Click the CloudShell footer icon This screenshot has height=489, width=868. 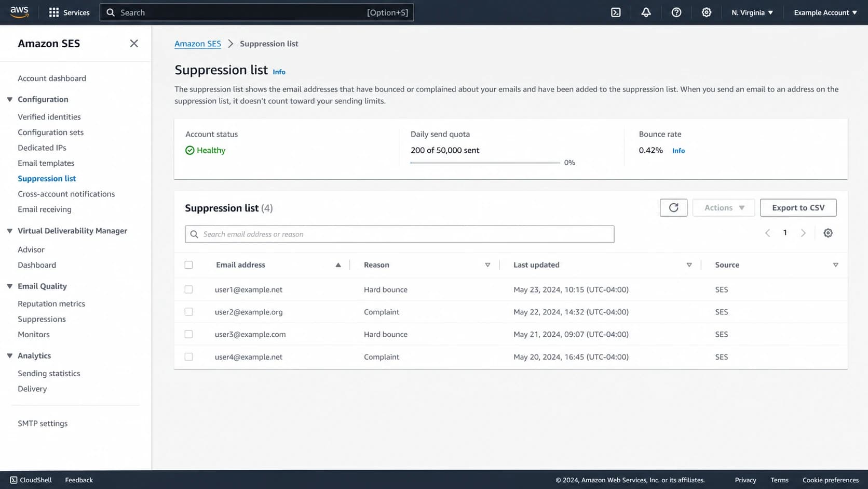pos(14,480)
